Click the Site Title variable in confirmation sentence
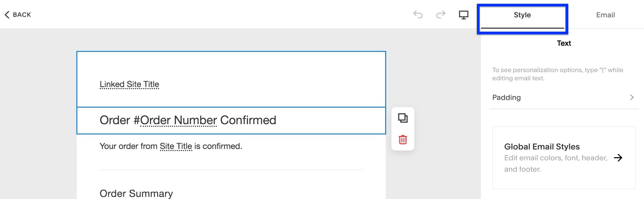Viewport: 644px width, 199px height. pyautogui.click(x=176, y=146)
